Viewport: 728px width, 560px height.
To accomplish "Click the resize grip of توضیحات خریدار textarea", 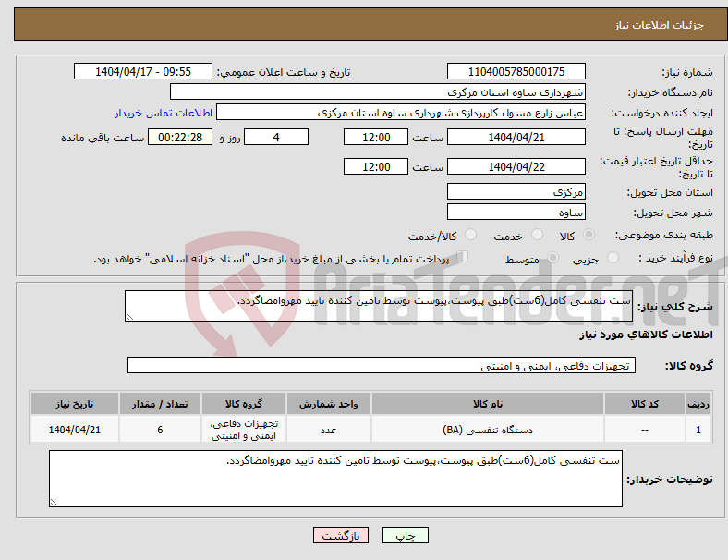I will click(x=54, y=502).
